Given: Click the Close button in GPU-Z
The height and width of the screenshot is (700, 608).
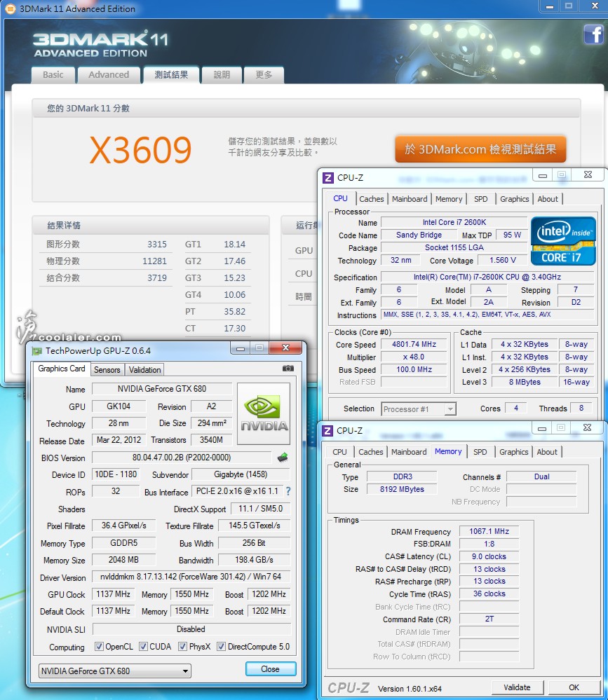Looking at the screenshot, I should [270, 668].
